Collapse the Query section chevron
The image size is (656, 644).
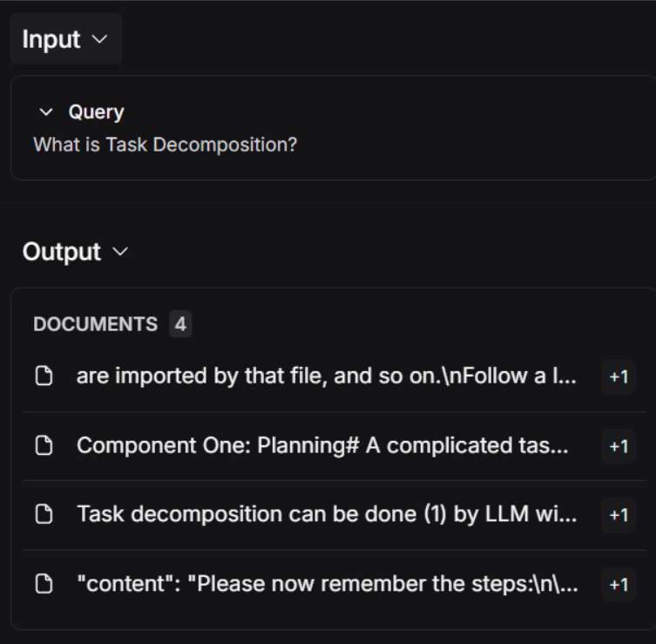point(46,112)
